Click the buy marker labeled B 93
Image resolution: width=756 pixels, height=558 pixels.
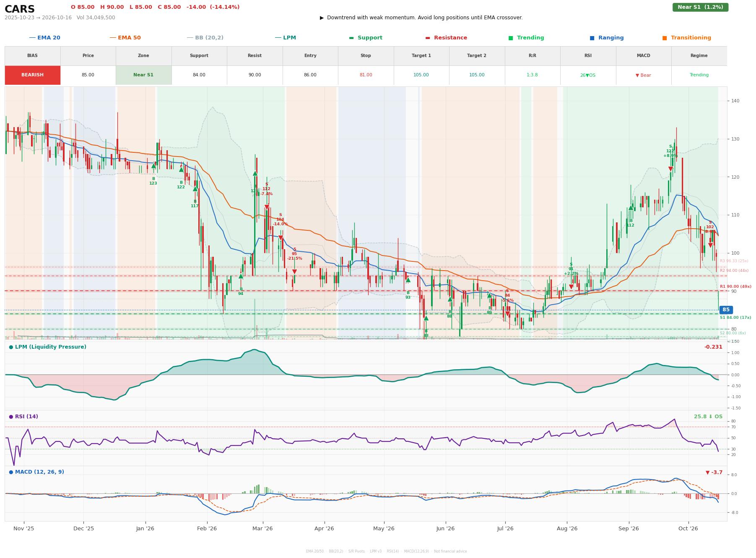[x=408, y=280]
